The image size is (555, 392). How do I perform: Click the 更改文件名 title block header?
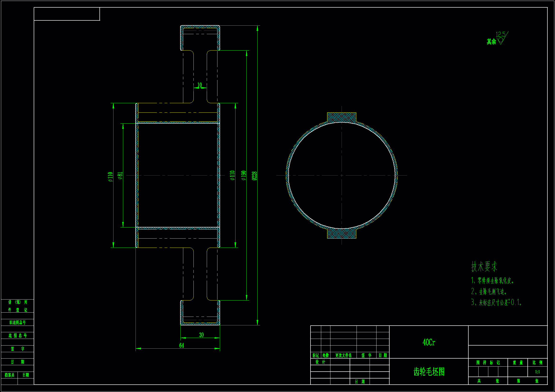point(343,355)
